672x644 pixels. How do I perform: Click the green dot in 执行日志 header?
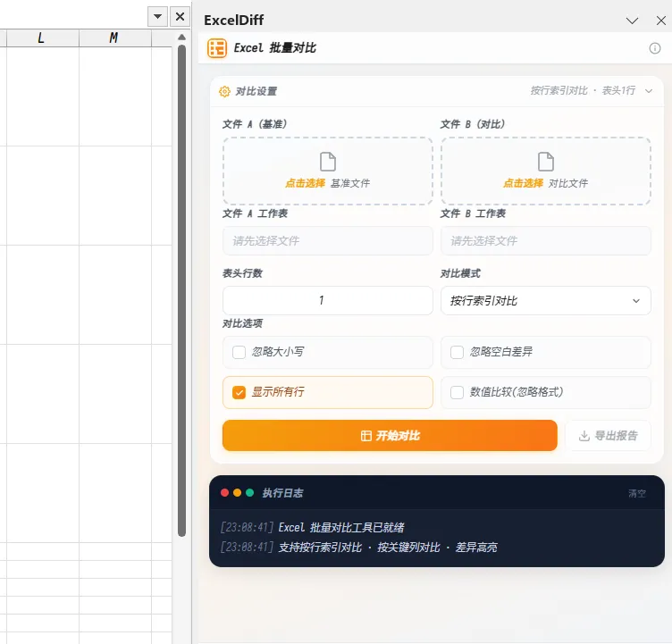coord(249,493)
